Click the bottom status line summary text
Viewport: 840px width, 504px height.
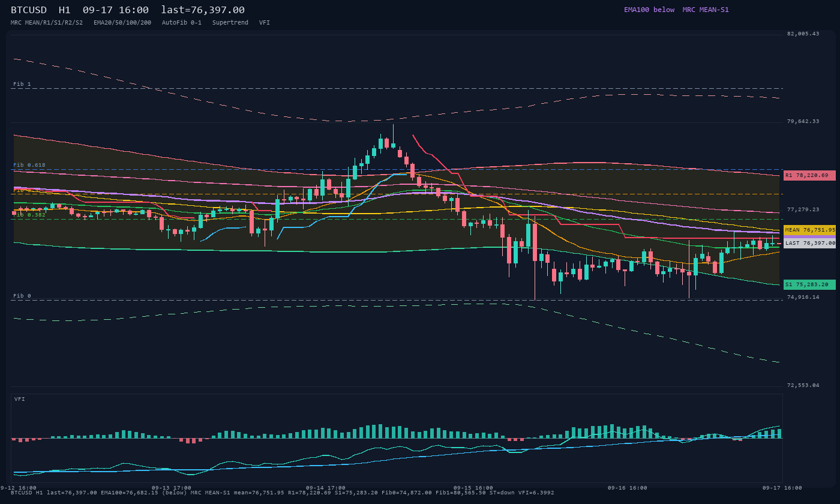(283, 493)
